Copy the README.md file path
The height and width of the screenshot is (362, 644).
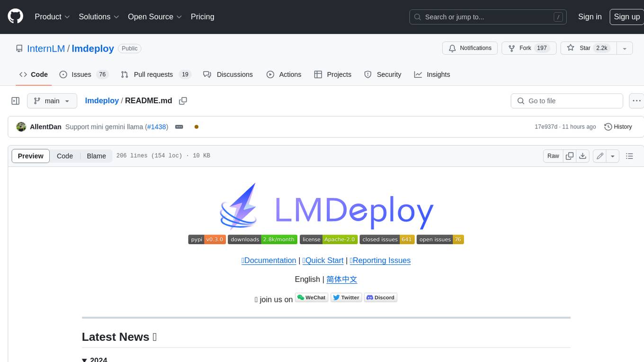(x=183, y=101)
